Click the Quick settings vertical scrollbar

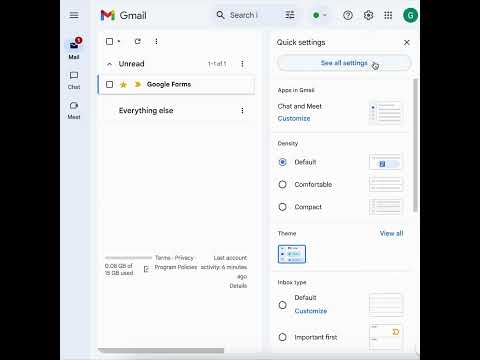point(415,145)
